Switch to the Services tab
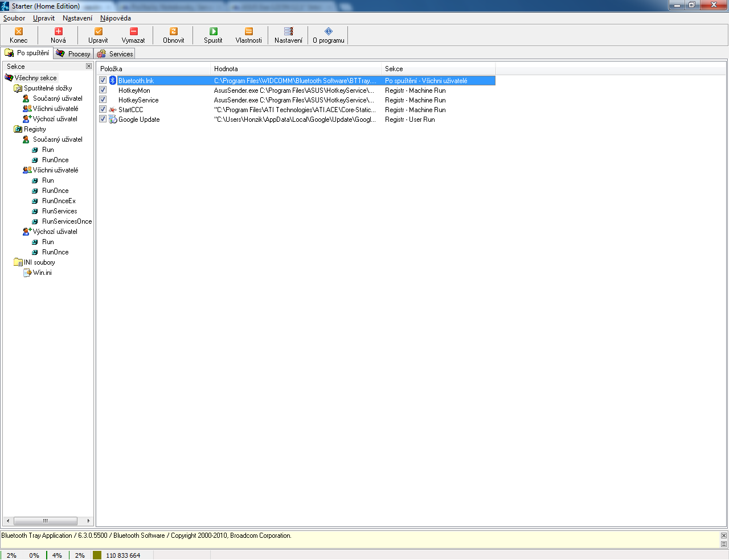729x560 pixels. pyautogui.click(x=114, y=53)
